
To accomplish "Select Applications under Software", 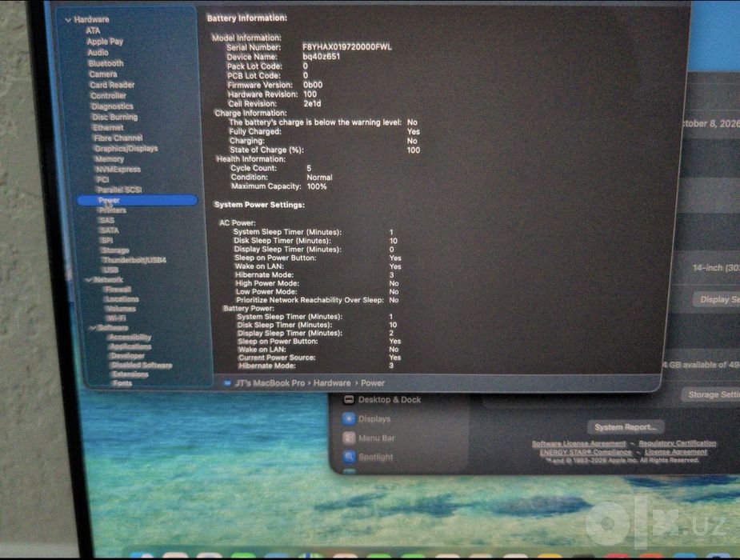I will click(130, 346).
